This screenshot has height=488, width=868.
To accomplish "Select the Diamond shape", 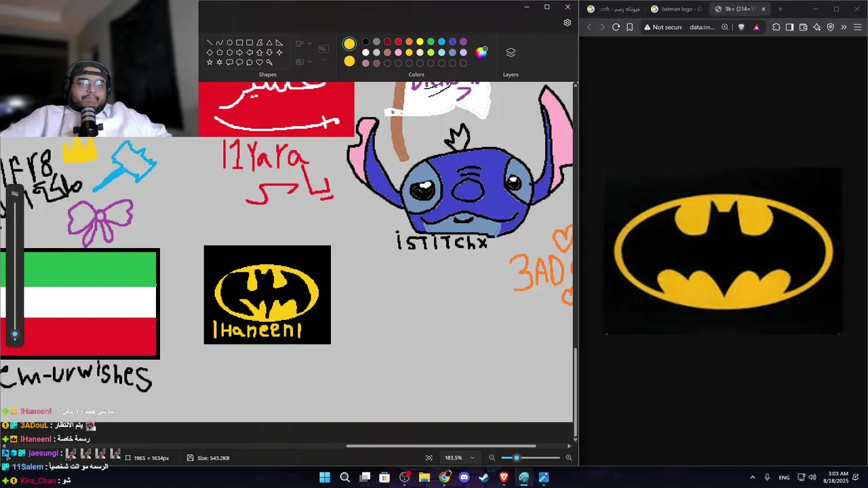I will click(x=210, y=52).
